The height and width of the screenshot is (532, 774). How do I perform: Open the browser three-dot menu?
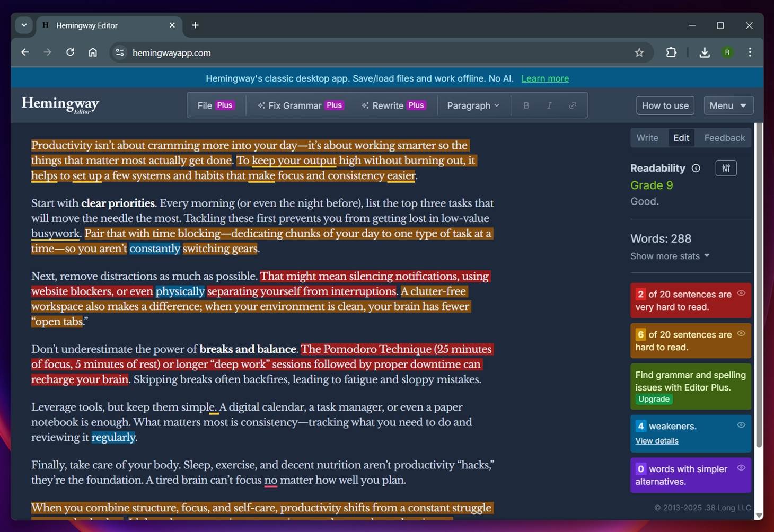point(750,52)
